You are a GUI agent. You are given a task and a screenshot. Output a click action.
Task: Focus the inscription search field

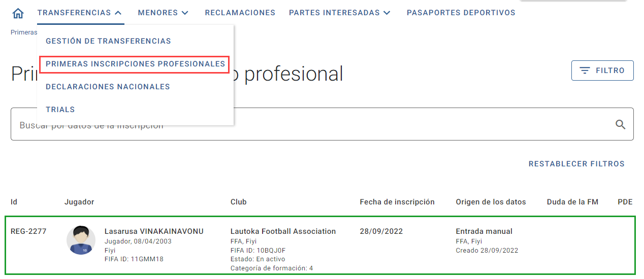322,124
